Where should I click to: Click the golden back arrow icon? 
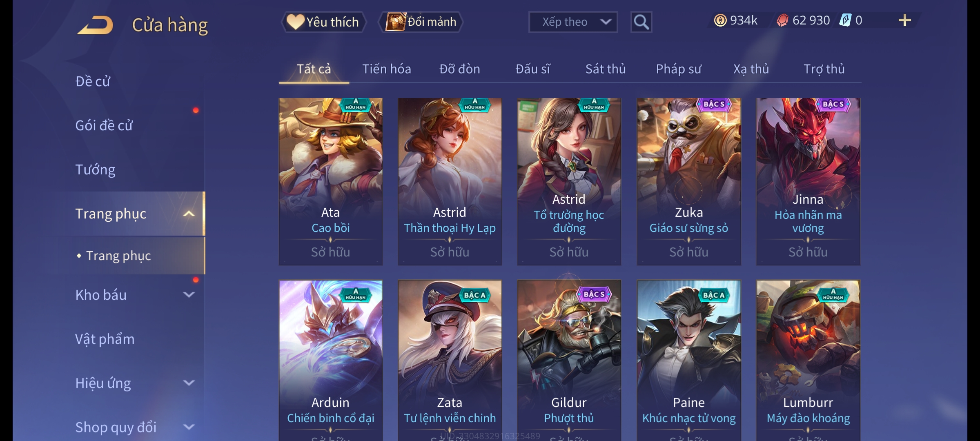(95, 25)
